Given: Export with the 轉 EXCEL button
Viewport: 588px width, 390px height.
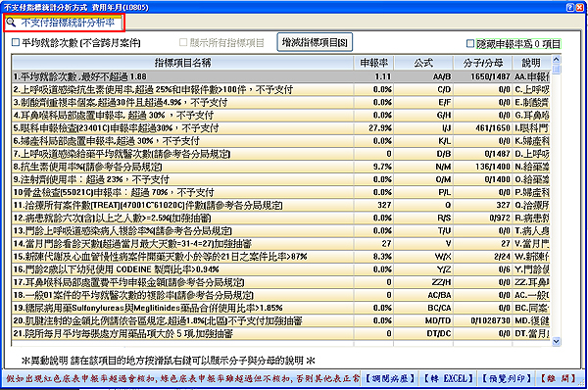Looking at the screenshot, I should point(448,378).
